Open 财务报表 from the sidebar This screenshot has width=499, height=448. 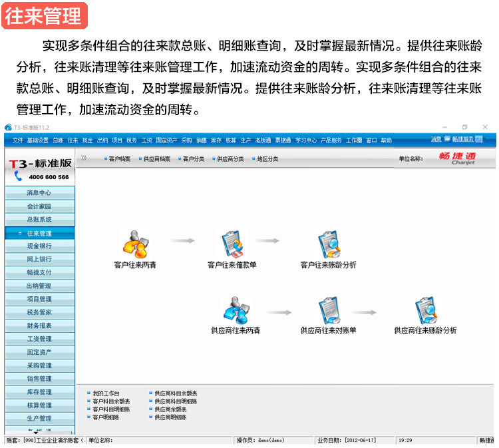[x=39, y=326]
